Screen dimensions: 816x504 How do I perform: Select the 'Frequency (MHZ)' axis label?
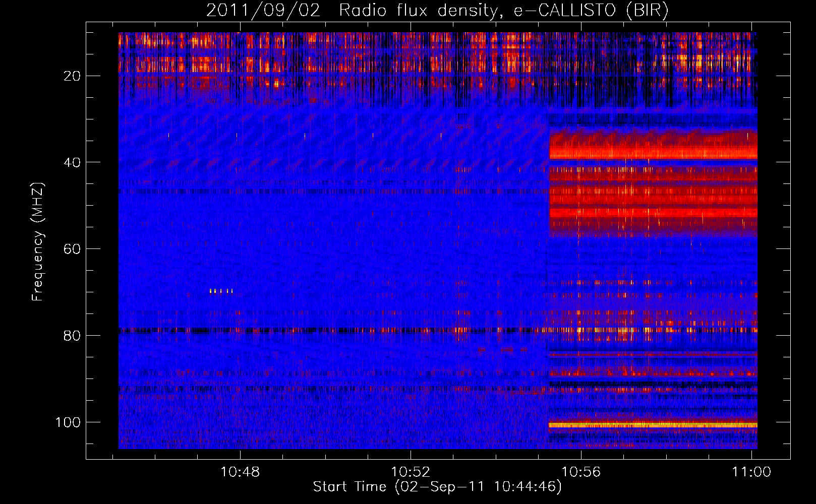38,241
